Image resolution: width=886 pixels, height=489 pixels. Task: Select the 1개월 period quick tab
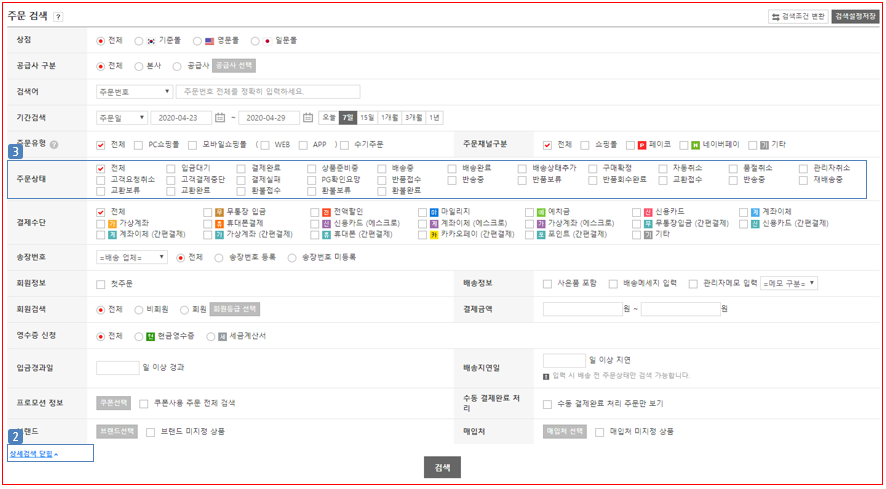(389, 118)
